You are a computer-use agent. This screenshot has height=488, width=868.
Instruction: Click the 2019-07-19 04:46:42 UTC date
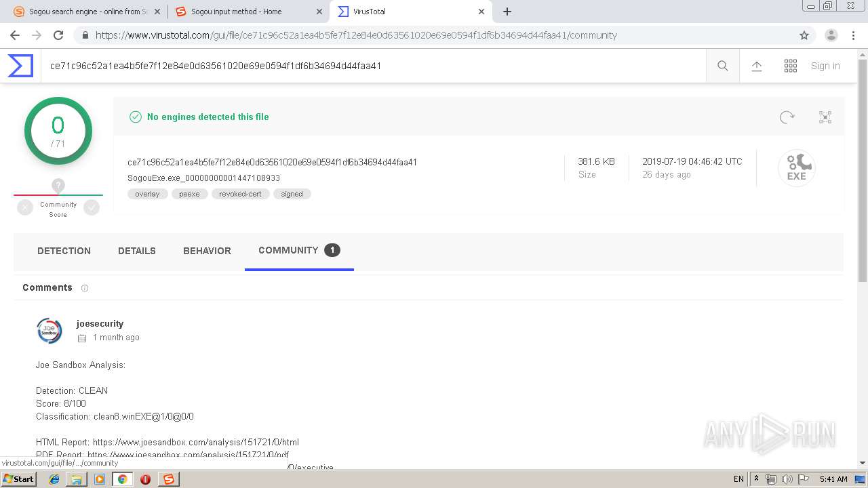point(692,161)
